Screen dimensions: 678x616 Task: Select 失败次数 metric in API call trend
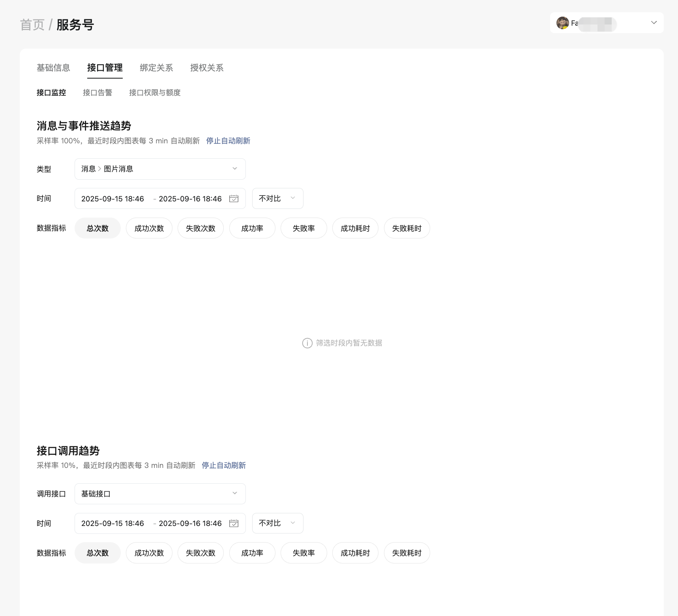(200, 553)
